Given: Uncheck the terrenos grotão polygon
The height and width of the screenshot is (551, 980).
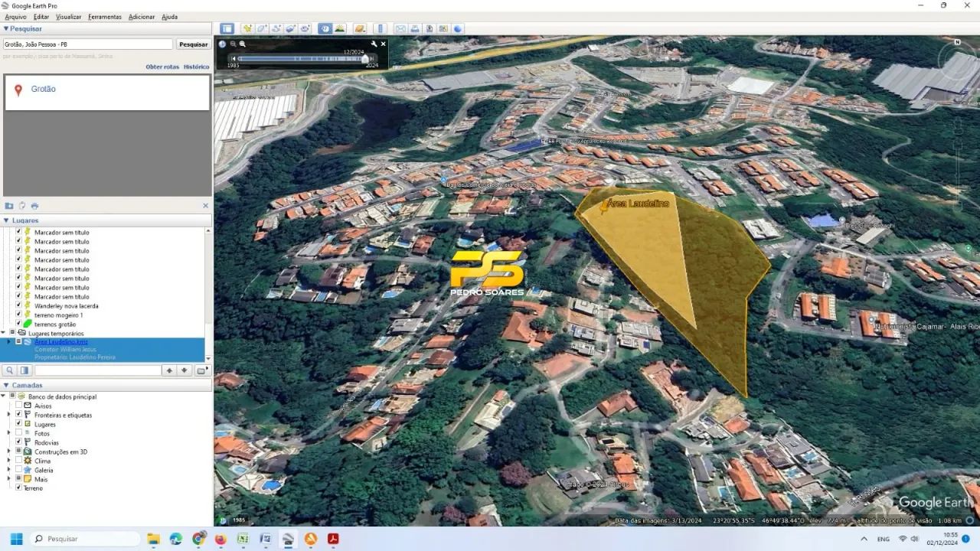Looking at the screenshot, I should (x=18, y=324).
